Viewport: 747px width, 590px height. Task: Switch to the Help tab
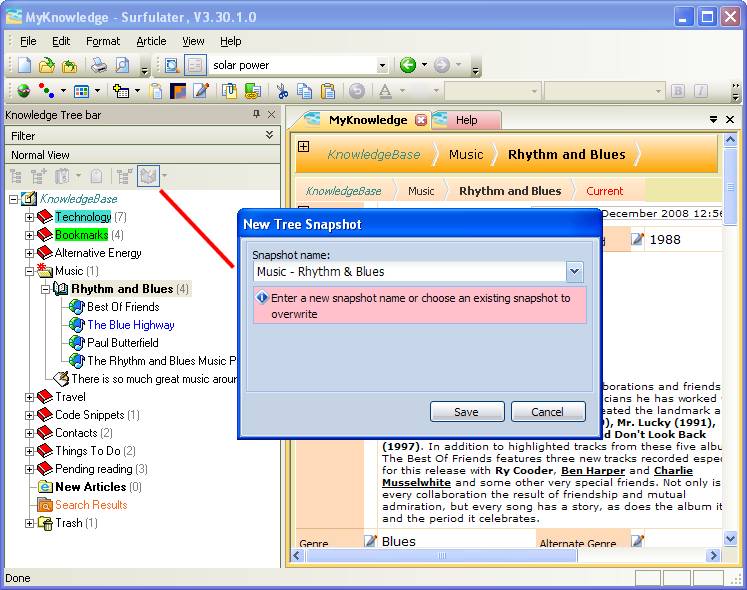(x=466, y=120)
